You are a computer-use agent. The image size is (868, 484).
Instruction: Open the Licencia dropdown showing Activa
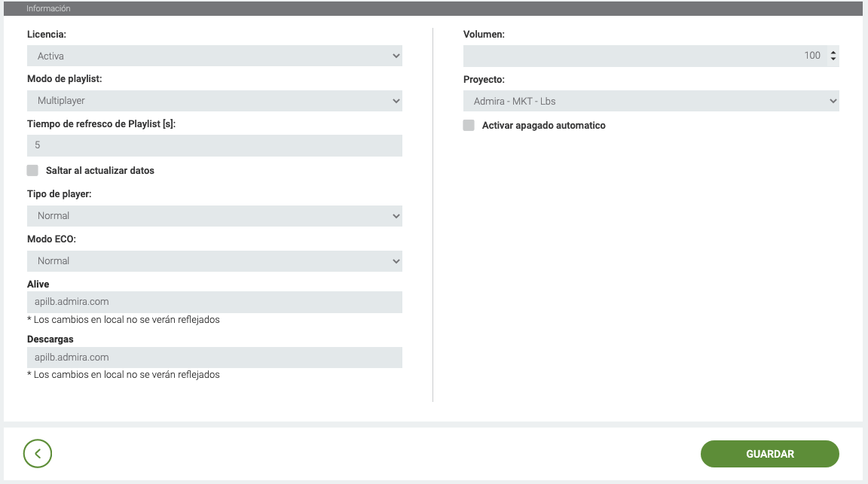click(x=214, y=56)
